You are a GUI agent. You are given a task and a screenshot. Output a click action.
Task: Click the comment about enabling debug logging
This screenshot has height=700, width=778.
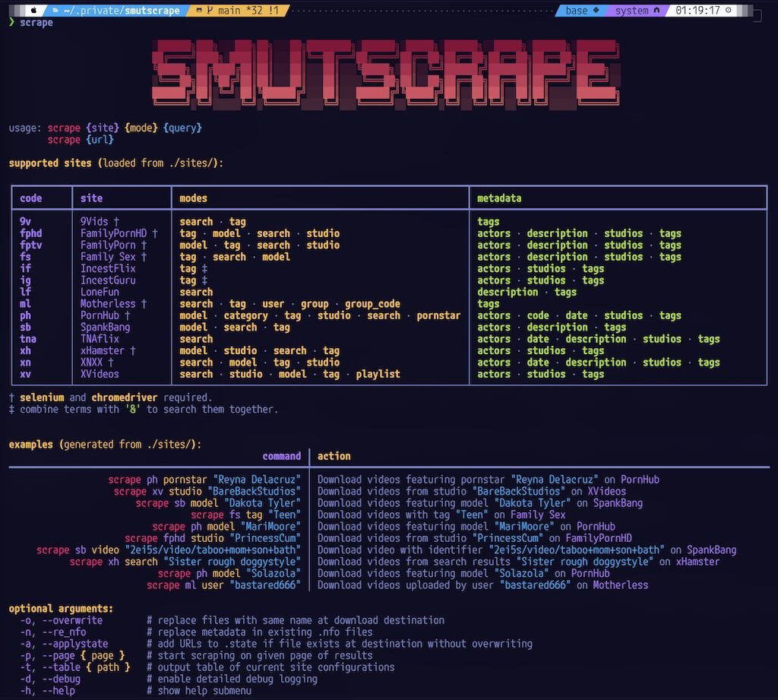[232, 679]
